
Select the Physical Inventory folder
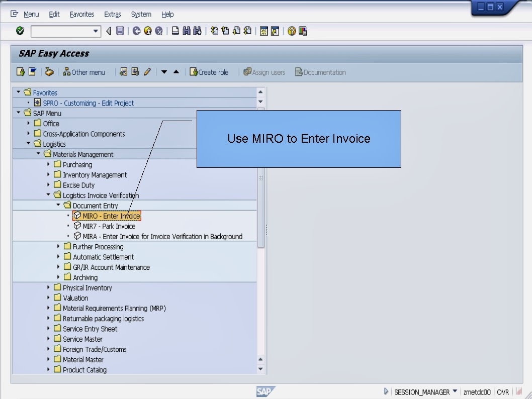pos(83,287)
